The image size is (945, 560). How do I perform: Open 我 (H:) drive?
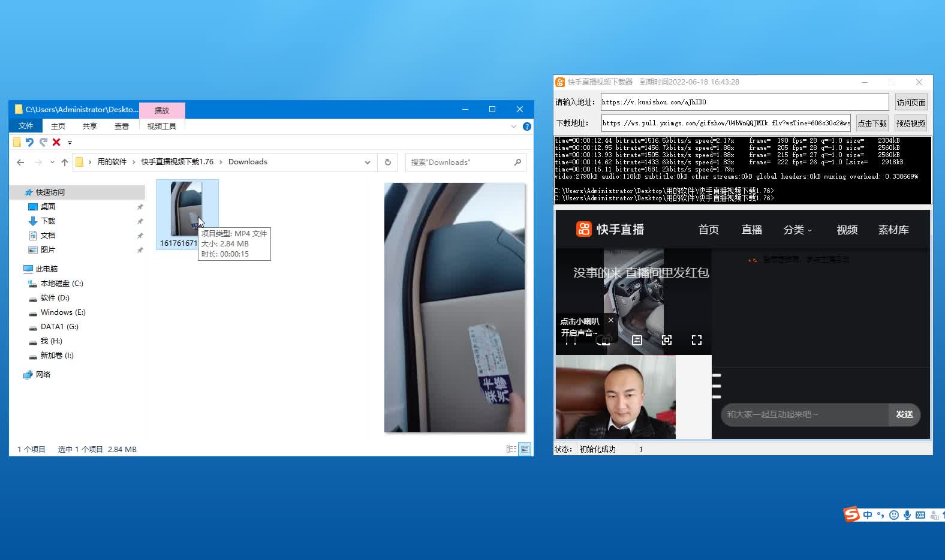(x=52, y=341)
